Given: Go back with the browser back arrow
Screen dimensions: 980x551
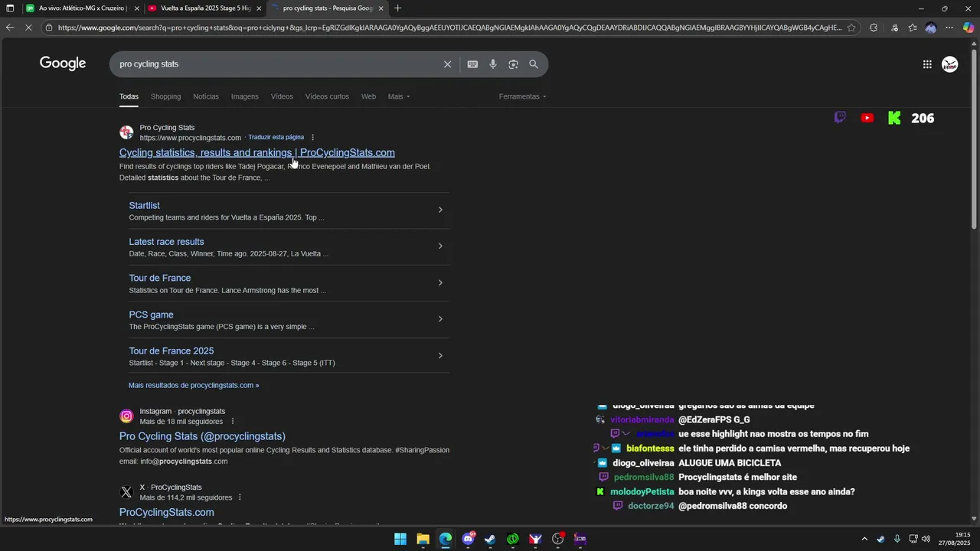Looking at the screenshot, I should tap(10, 28).
